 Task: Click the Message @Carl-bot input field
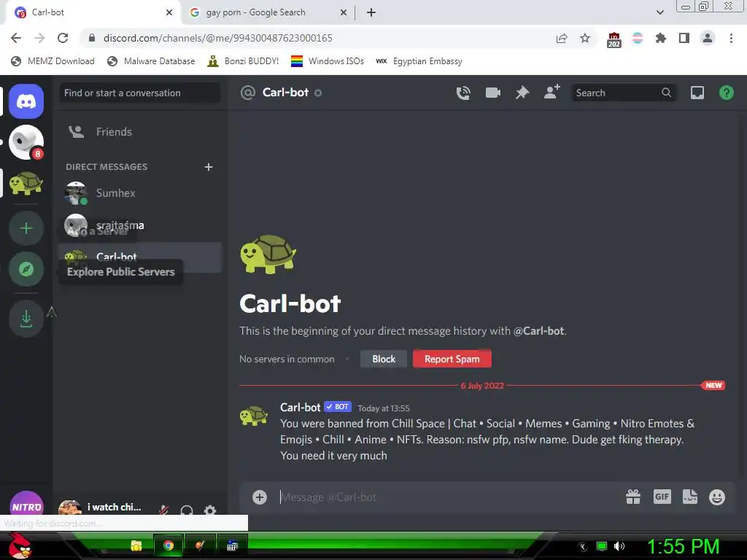click(448, 497)
